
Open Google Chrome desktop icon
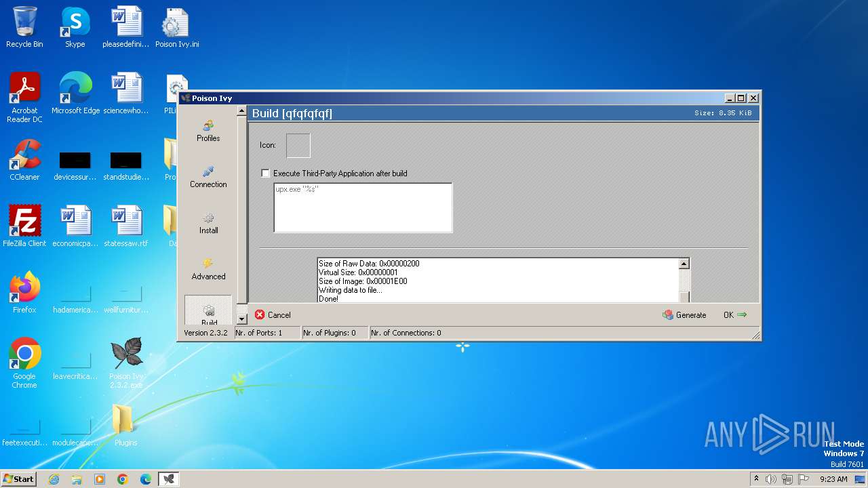point(24,363)
